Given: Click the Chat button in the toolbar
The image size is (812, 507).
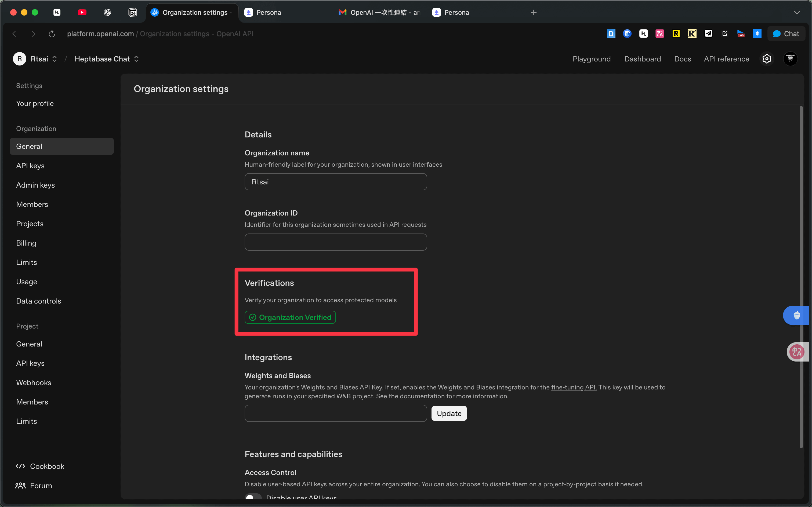Looking at the screenshot, I should [x=786, y=34].
